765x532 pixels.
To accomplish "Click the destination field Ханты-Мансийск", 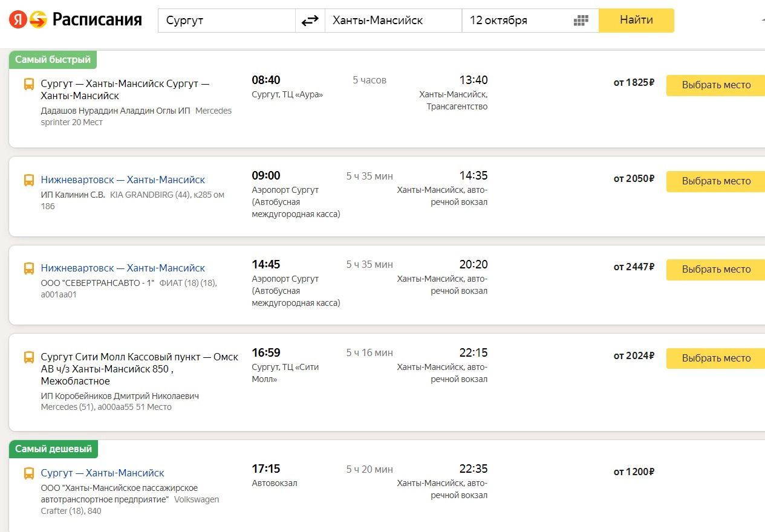I will [x=393, y=21].
